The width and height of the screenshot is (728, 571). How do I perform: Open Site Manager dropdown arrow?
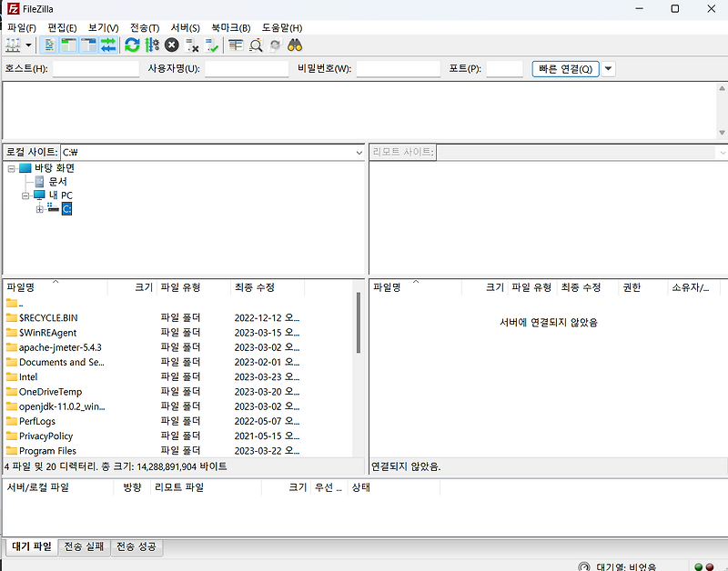(x=28, y=45)
